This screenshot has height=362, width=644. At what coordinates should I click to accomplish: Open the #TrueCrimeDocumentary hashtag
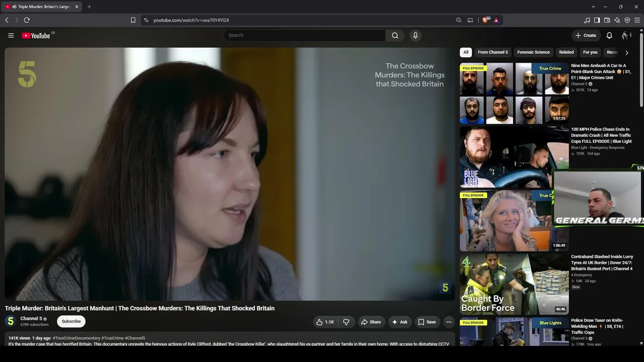[76, 338]
